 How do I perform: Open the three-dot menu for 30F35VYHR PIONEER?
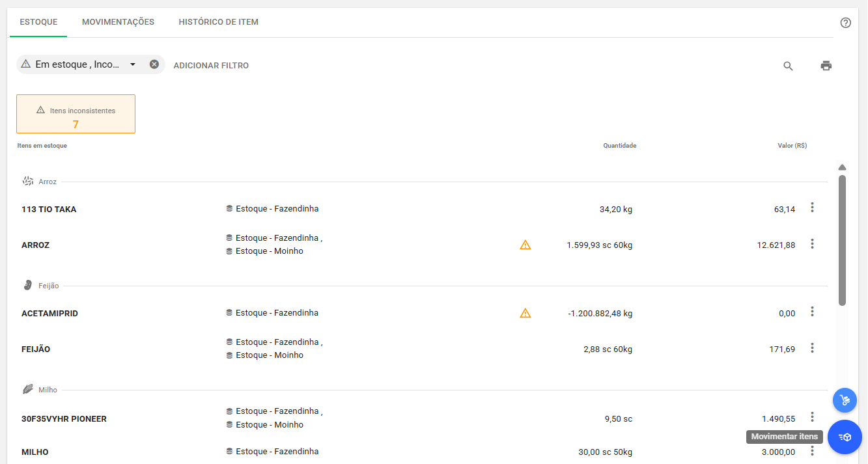tap(812, 417)
